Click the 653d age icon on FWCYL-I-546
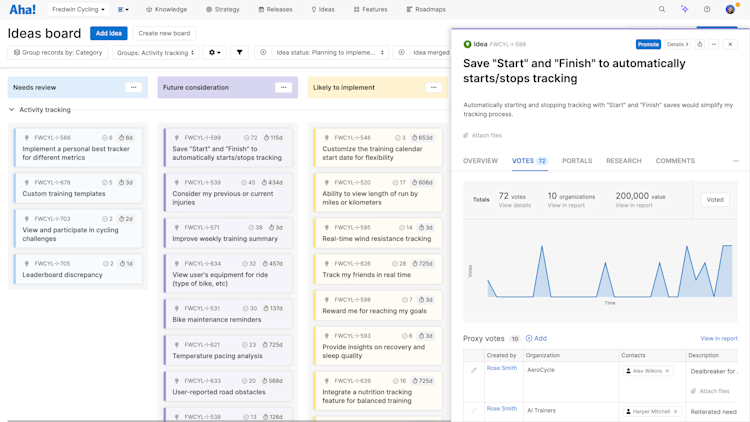Image resolution: width=750 pixels, height=422 pixels. (x=415, y=138)
